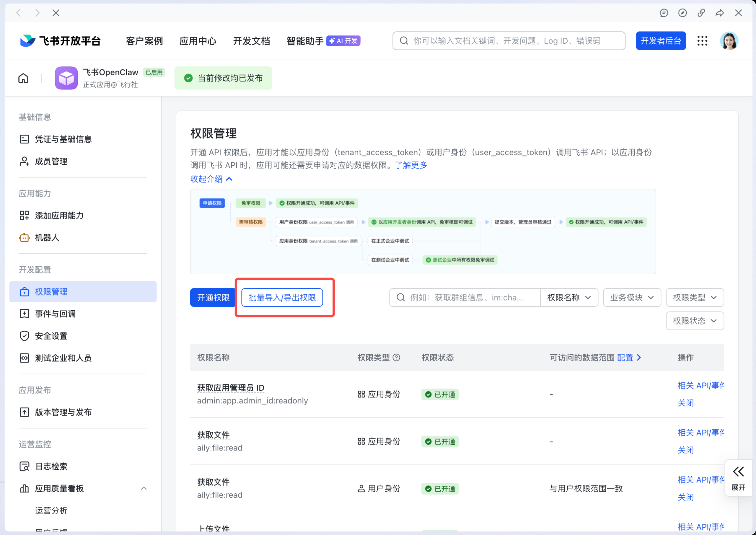
Task: Click the 飞书开放平台 logo
Action: click(x=60, y=40)
